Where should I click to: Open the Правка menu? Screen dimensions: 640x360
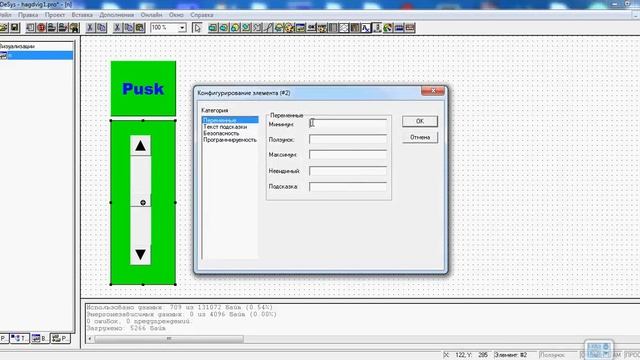coord(28,15)
